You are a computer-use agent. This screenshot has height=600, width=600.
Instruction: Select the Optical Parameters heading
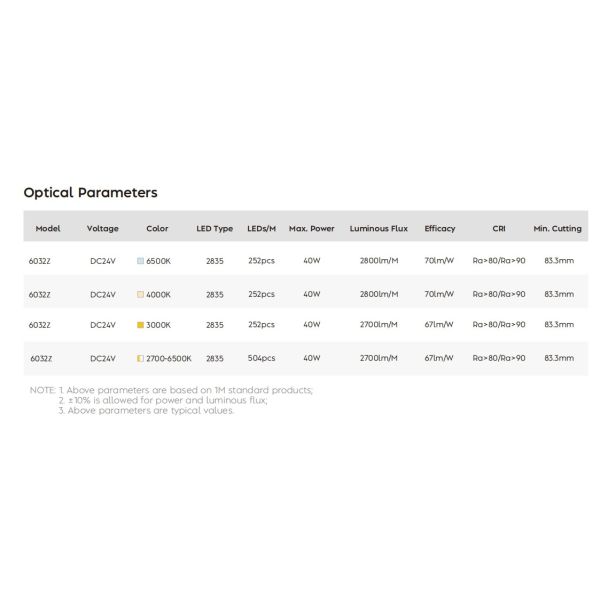tap(90, 192)
